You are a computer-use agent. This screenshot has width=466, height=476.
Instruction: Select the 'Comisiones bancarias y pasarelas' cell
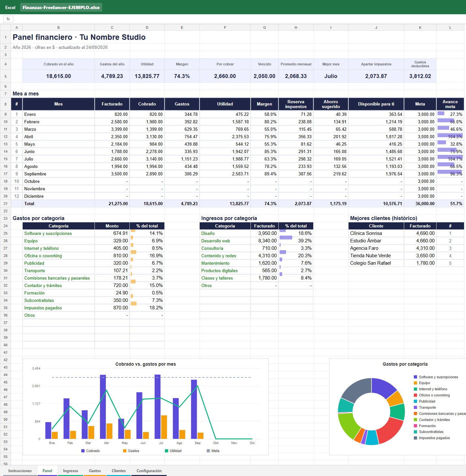(59, 278)
